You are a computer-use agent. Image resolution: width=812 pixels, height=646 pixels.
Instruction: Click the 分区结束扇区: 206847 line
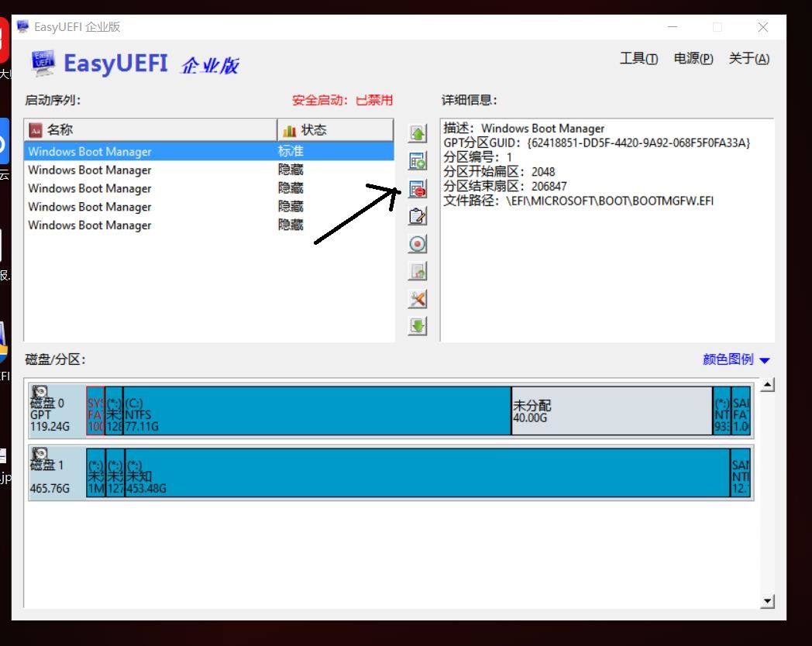pos(505,187)
